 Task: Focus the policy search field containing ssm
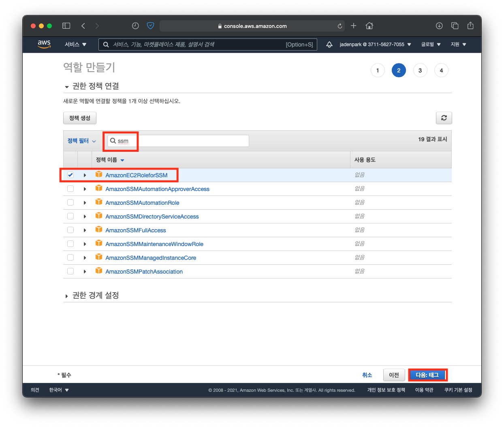click(x=178, y=141)
